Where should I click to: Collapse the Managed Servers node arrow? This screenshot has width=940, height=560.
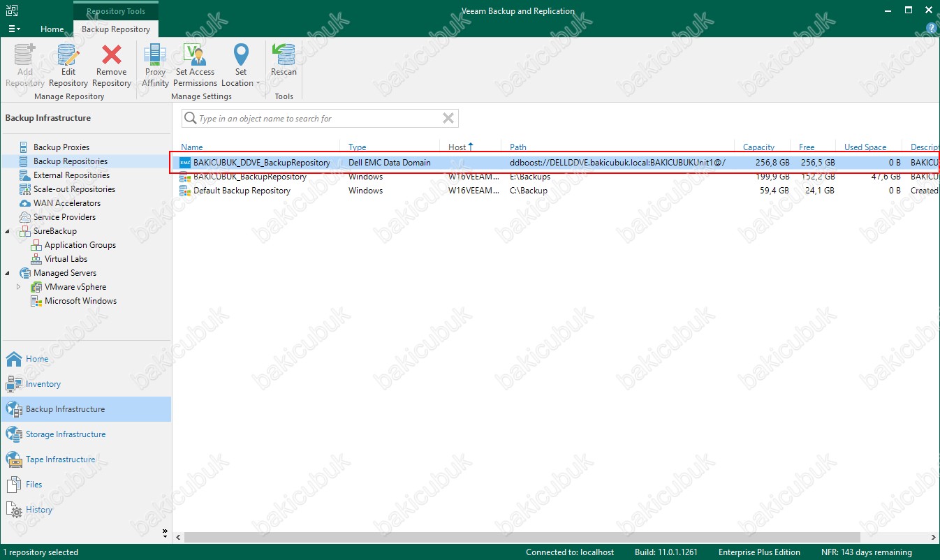[8, 273]
